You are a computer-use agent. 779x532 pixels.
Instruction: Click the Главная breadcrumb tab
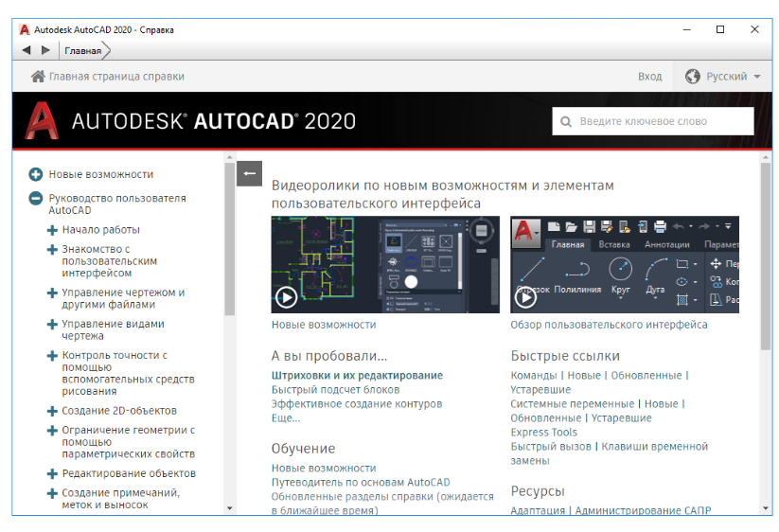83,51
